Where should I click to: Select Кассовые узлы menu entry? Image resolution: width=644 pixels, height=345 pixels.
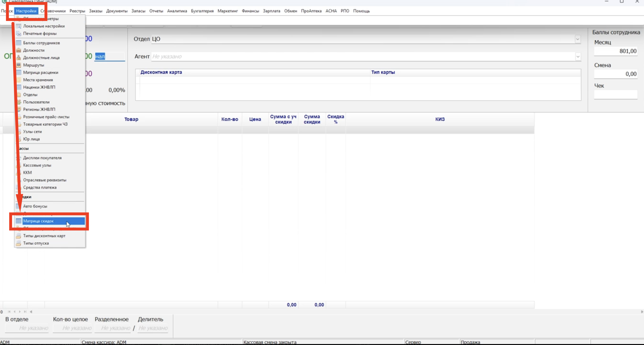coord(37,165)
